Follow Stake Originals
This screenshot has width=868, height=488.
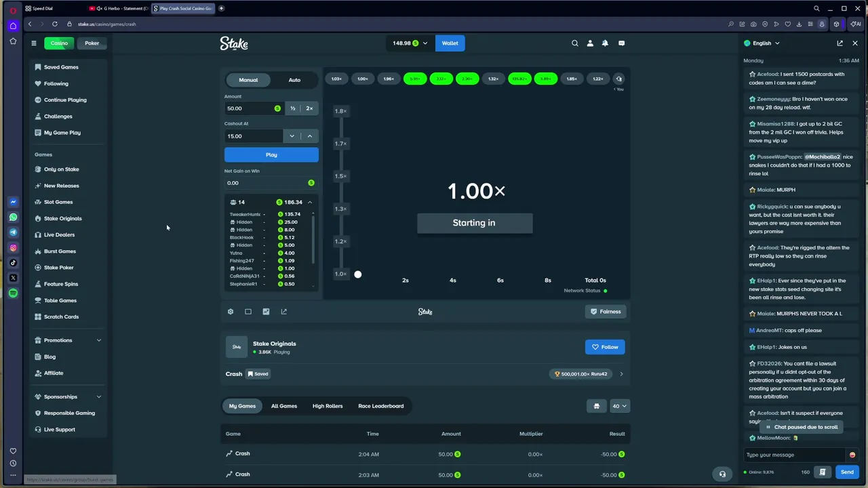[x=605, y=347]
